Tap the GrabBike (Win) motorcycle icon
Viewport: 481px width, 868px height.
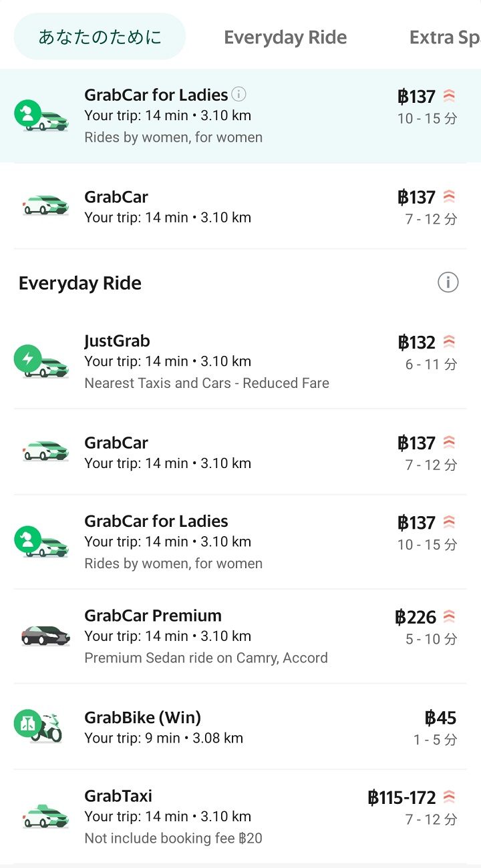point(41,727)
